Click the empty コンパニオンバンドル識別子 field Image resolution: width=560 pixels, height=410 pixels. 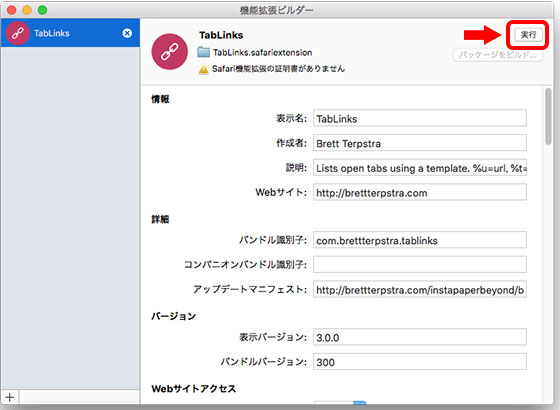pyautogui.click(x=420, y=265)
